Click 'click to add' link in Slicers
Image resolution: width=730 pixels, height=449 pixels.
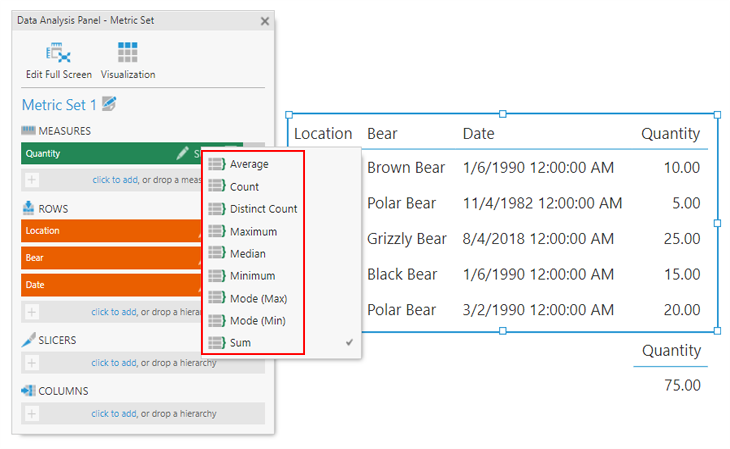(114, 363)
